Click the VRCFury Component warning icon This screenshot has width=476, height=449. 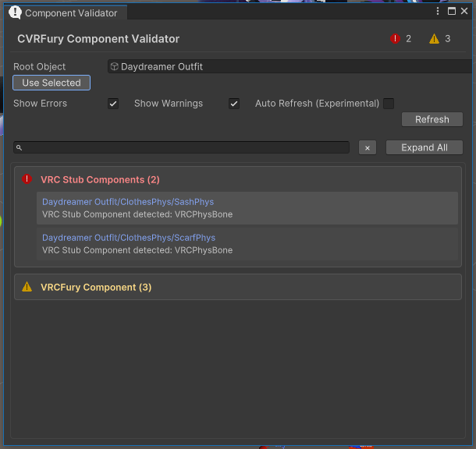[x=27, y=287]
